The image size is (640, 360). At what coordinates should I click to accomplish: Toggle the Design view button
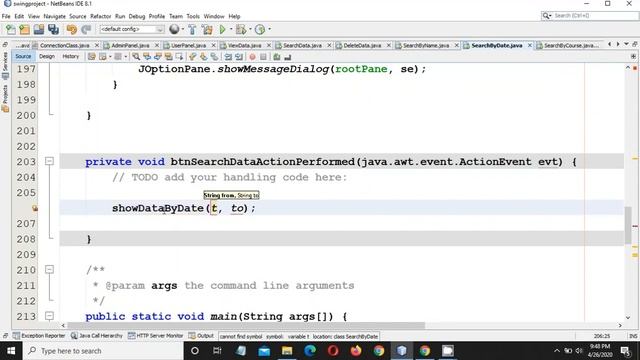(x=47, y=56)
